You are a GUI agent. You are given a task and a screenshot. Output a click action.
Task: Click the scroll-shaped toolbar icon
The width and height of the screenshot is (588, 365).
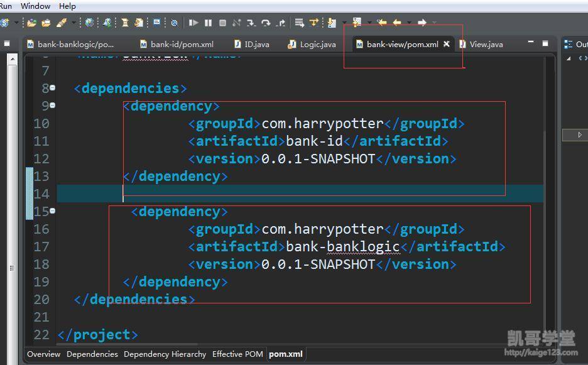[125, 23]
